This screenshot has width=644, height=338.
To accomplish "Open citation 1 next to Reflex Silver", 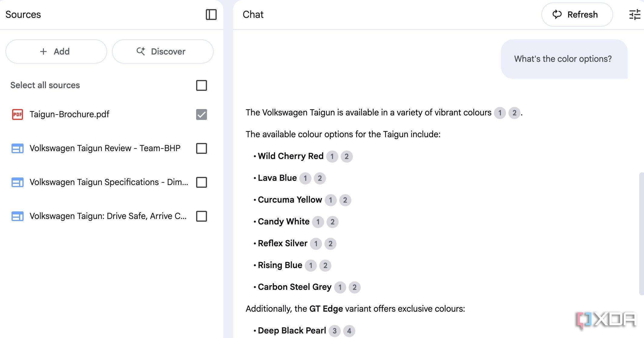I will coord(316,244).
